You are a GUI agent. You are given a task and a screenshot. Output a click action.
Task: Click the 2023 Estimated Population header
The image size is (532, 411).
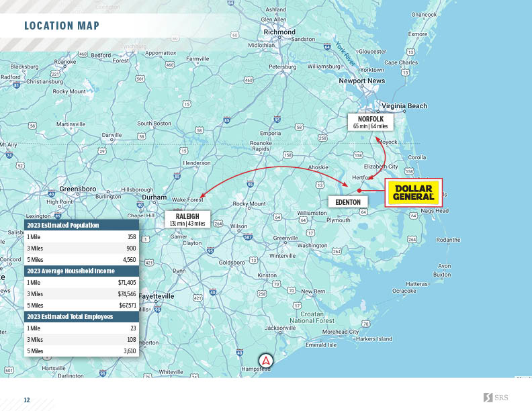81,225
